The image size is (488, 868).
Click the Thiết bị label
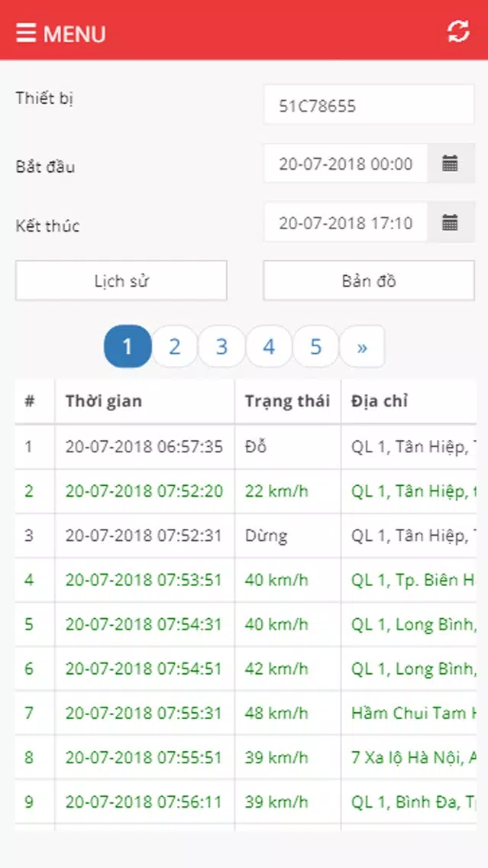(x=44, y=98)
